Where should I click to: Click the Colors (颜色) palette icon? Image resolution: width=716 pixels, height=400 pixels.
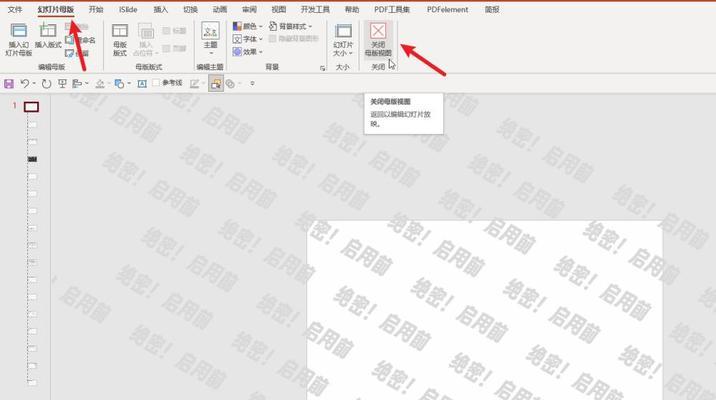(x=237, y=26)
